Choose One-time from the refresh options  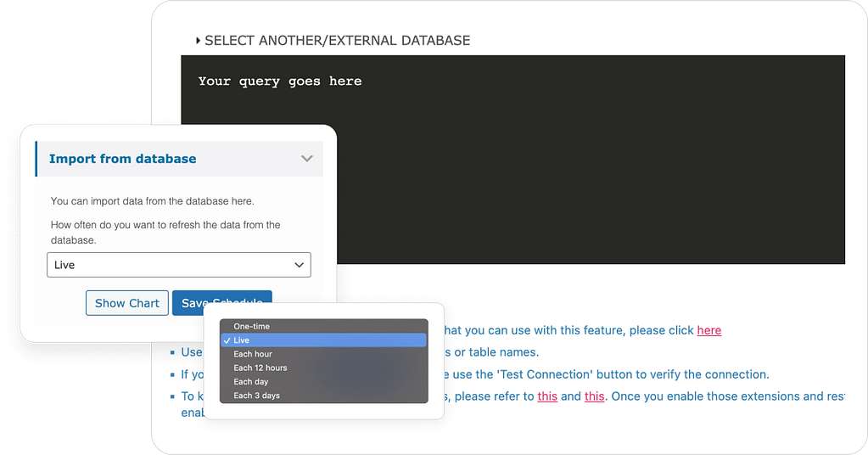pos(252,326)
